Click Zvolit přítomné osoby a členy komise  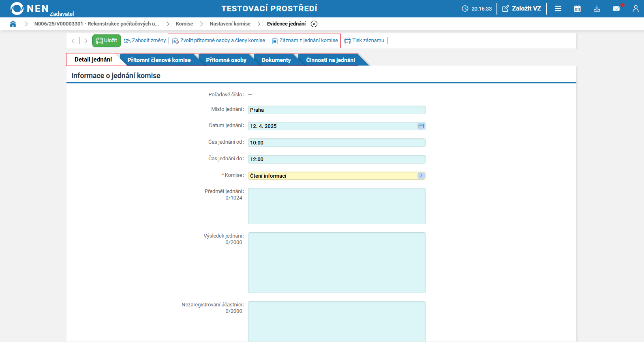coord(219,40)
